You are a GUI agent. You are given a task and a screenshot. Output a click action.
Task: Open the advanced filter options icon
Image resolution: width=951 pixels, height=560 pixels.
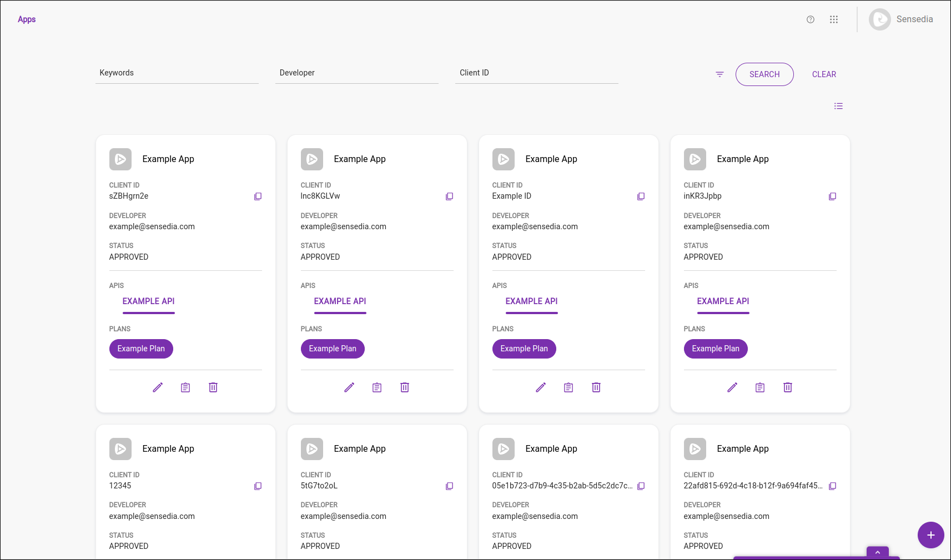tap(719, 74)
